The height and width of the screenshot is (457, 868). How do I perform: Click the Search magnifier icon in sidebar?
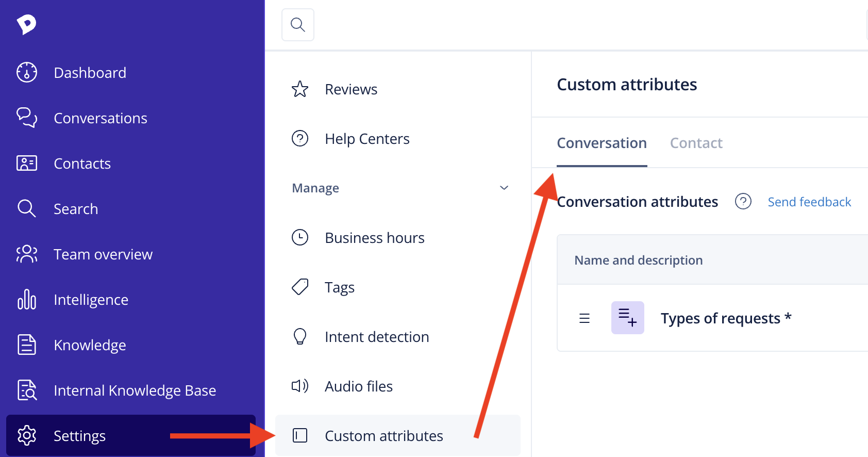[x=27, y=208]
